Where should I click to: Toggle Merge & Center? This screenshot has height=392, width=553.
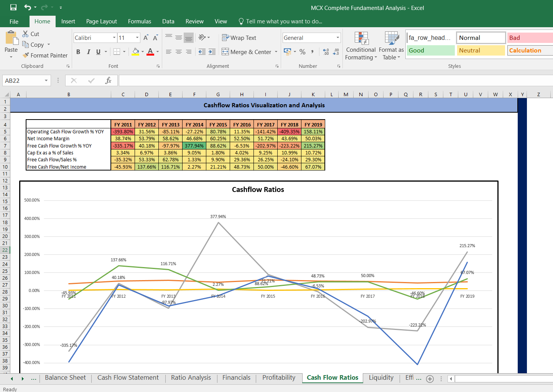[246, 52]
